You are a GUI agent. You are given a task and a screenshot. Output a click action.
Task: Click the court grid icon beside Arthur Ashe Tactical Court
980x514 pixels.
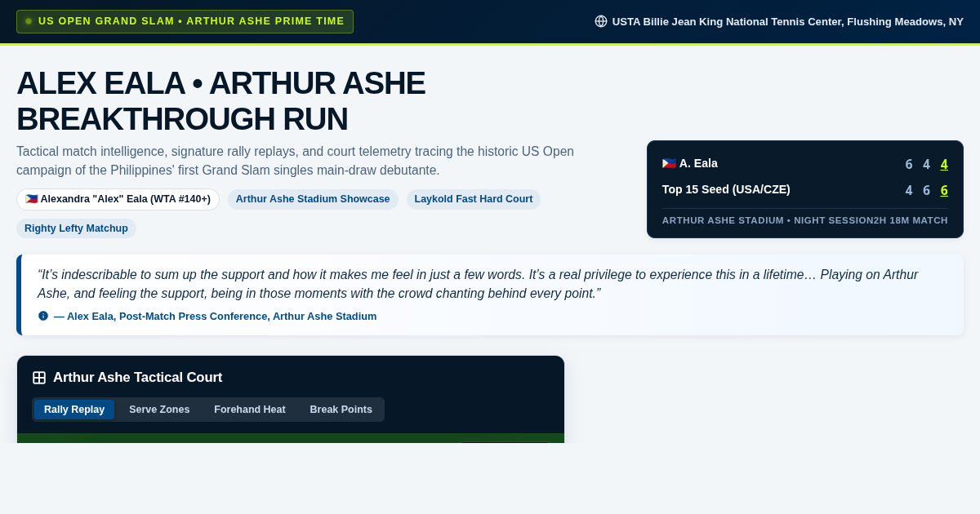39,378
